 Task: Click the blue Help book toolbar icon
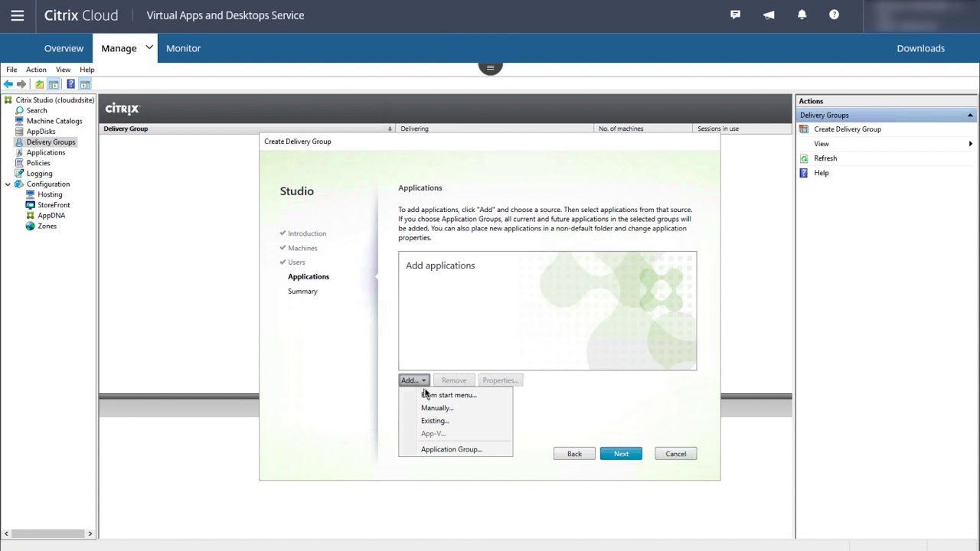(70, 84)
